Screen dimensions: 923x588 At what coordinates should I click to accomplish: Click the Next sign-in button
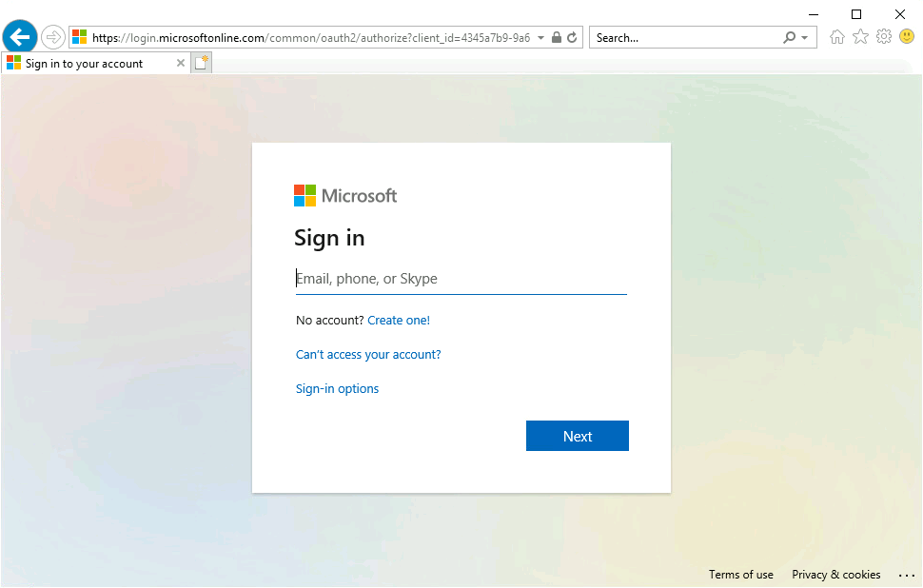click(x=577, y=436)
